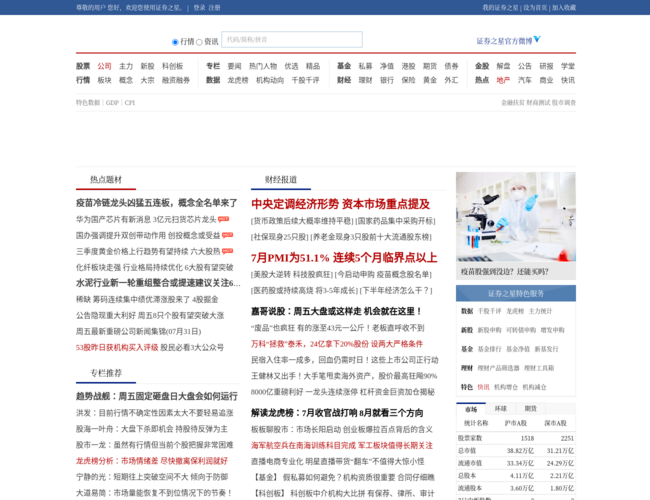
Task: Click the HOT badge beside 国办强调提升双创 headline
Action: coord(228,235)
